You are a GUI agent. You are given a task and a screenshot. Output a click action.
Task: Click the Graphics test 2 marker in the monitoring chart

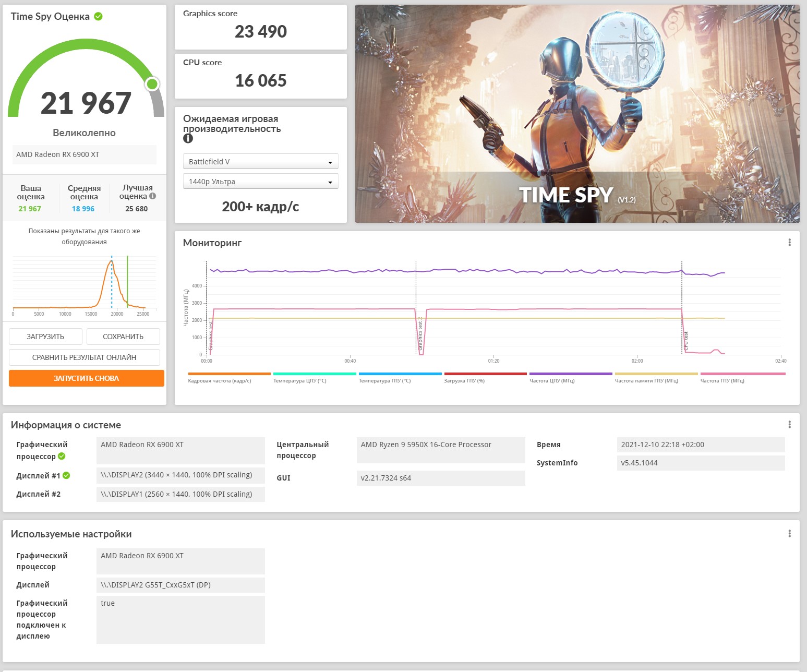420,334
